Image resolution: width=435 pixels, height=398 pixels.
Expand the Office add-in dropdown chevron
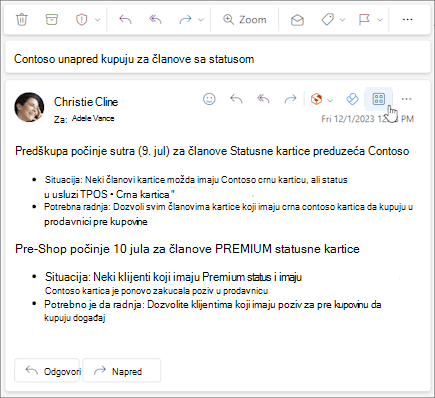point(330,100)
